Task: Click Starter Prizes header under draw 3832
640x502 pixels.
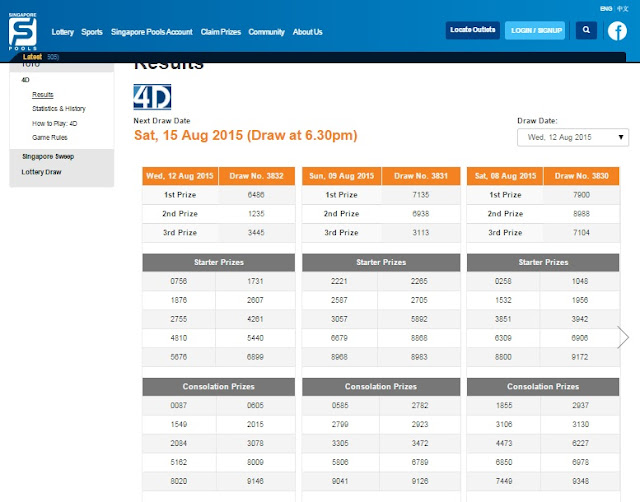Action: point(219,262)
